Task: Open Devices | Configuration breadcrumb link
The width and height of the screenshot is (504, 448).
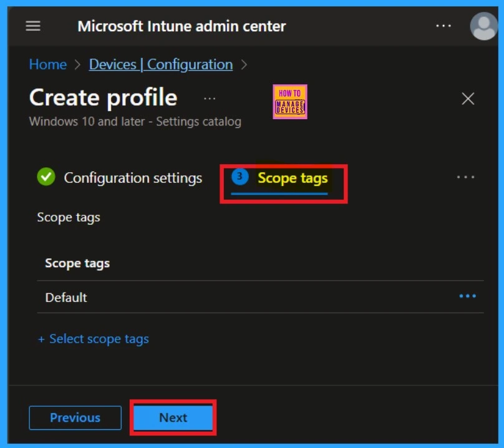Action: [x=161, y=64]
